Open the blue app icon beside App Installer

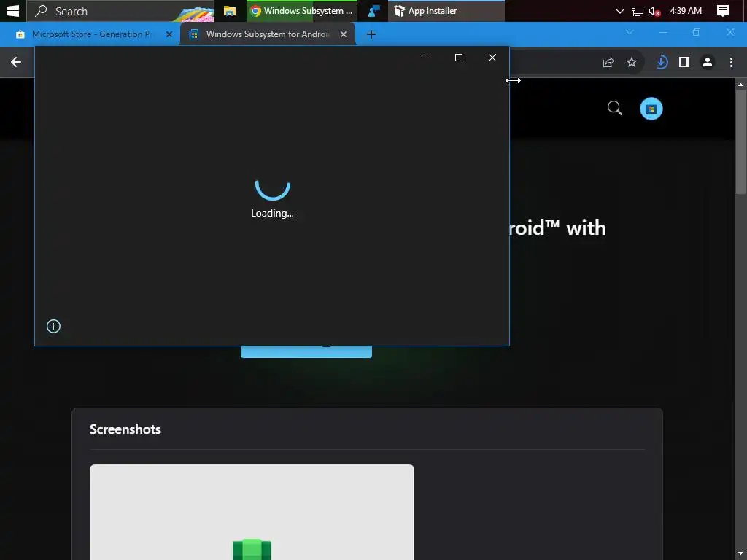(373, 10)
